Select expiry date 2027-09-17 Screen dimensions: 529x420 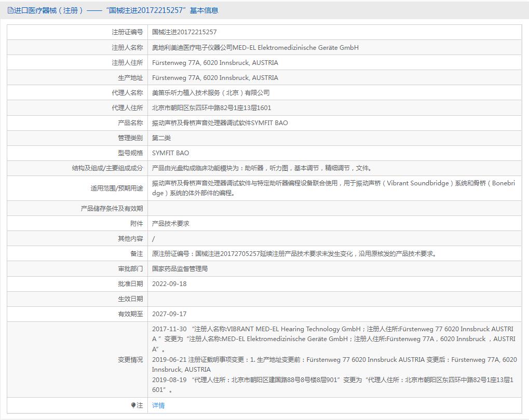tap(169, 314)
